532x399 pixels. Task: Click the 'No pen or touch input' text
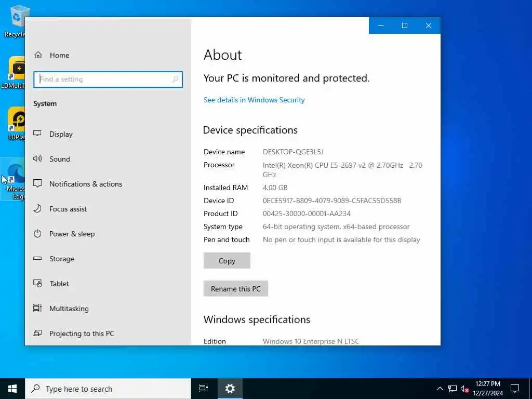tap(341, 240)
